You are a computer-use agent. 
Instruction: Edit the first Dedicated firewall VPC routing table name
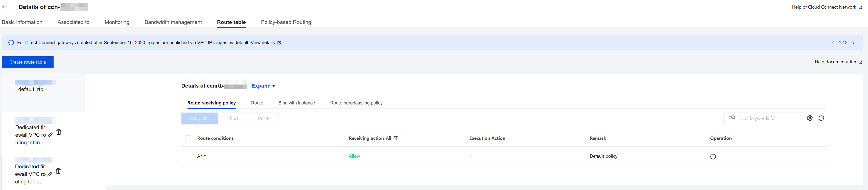[50, 135]
